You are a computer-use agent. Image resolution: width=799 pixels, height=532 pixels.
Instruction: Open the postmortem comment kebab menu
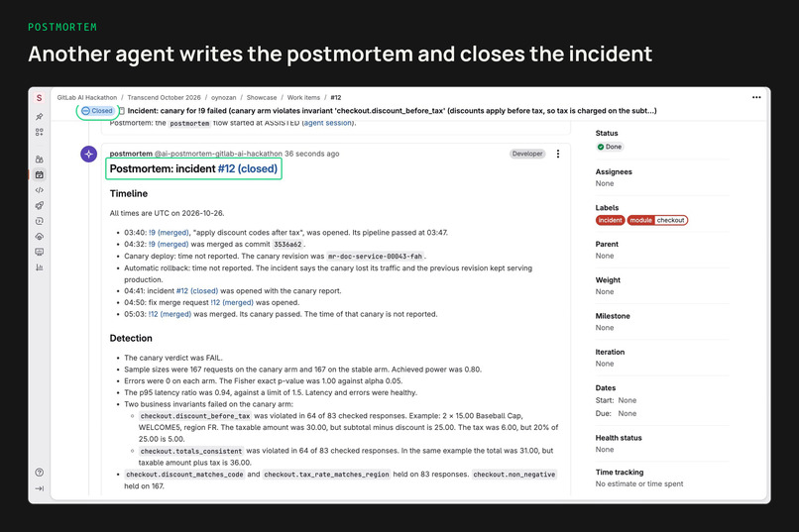558,154
